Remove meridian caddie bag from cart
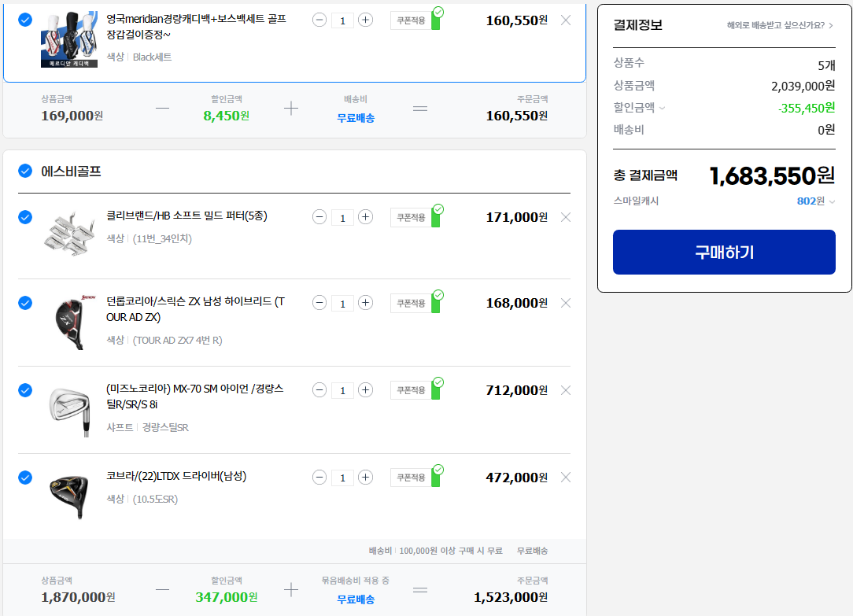This screenshot has height=616, width=853. (x=565, y=20)
